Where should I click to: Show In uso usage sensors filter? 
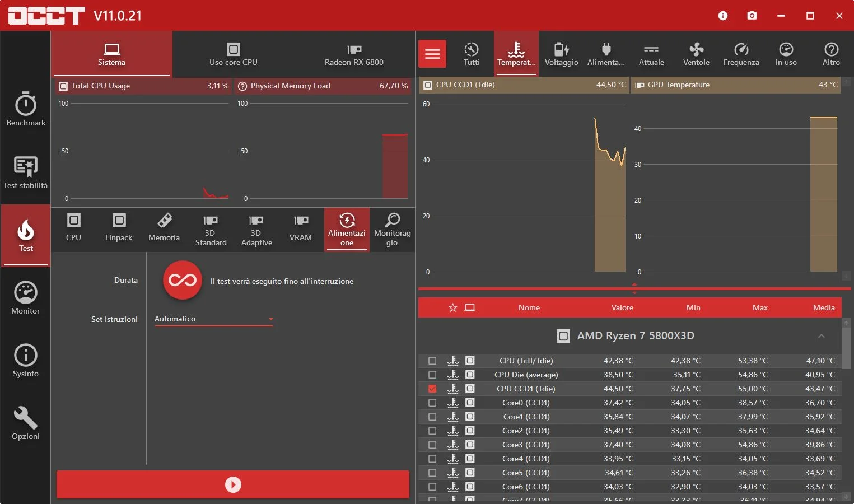[786, 54]
